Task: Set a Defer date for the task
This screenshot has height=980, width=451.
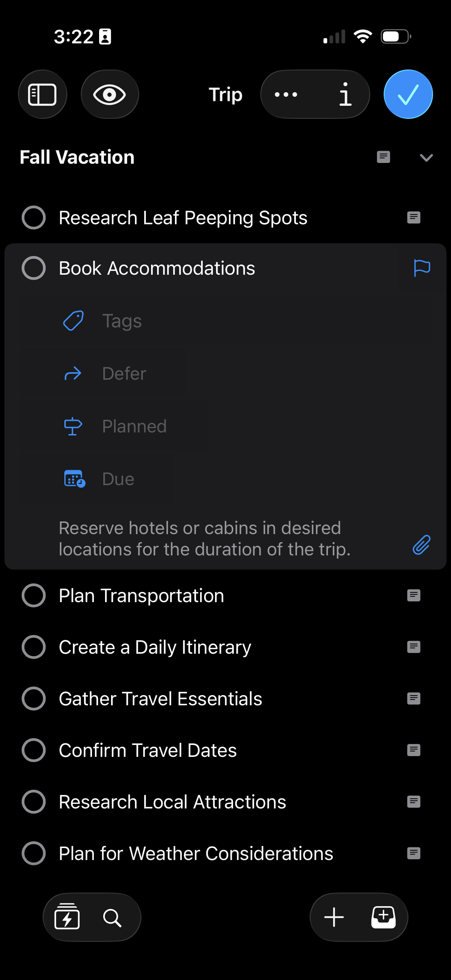Action: point(124,374)
